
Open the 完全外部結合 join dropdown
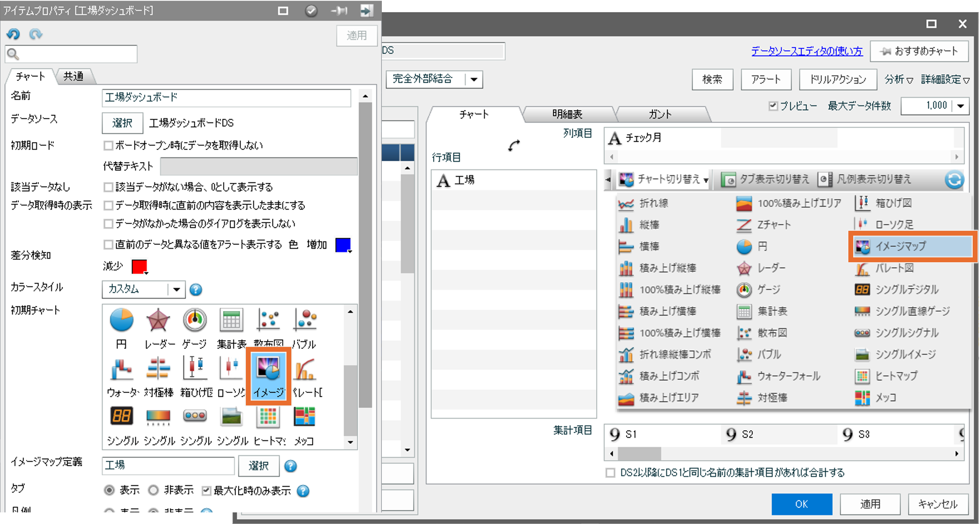coord(435,79)
